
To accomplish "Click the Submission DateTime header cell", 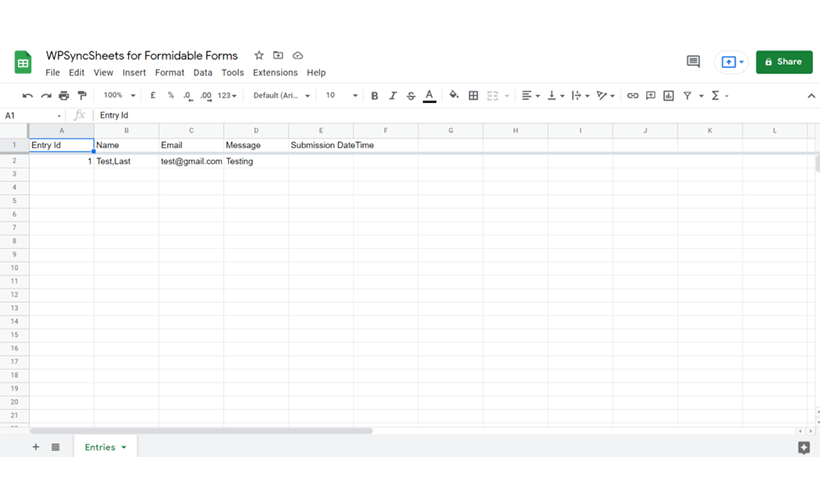I will [321, 145].
